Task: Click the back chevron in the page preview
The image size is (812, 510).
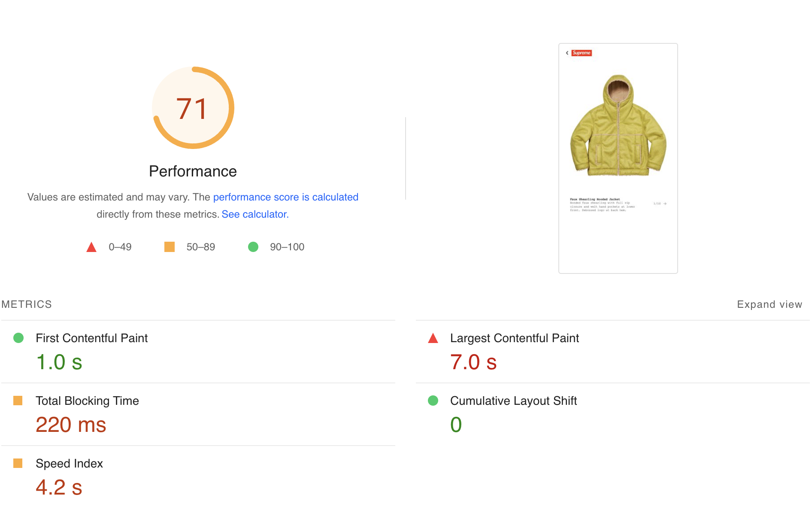Action: tap(567, 53)
